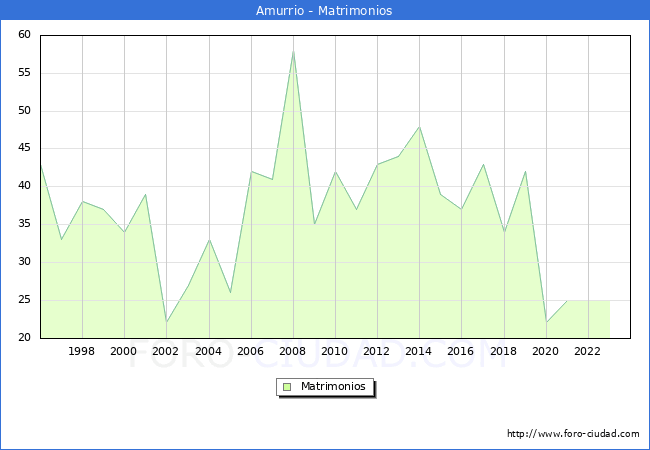Click the x-axis label 2018
The image size is (650, 450).
point(504,351)
